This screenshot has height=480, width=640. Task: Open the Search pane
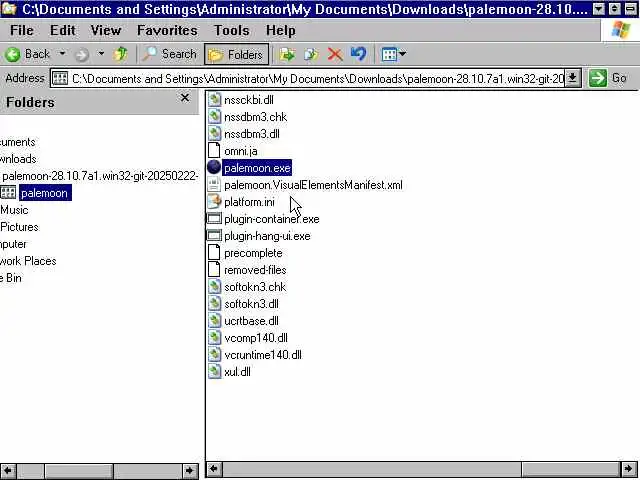[169, 54]
